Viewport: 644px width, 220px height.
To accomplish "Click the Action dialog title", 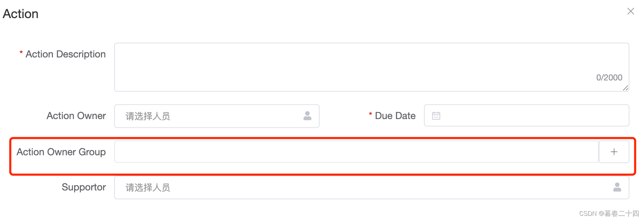I will 21,14.
